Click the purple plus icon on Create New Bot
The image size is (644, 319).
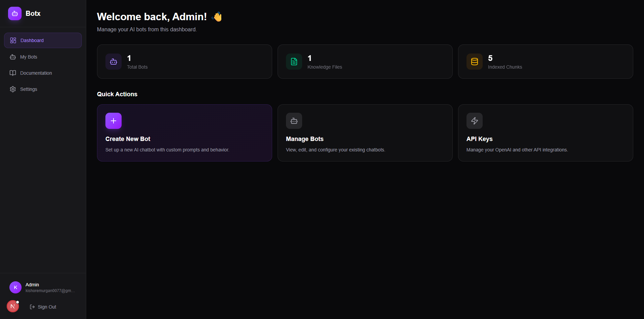113,120
